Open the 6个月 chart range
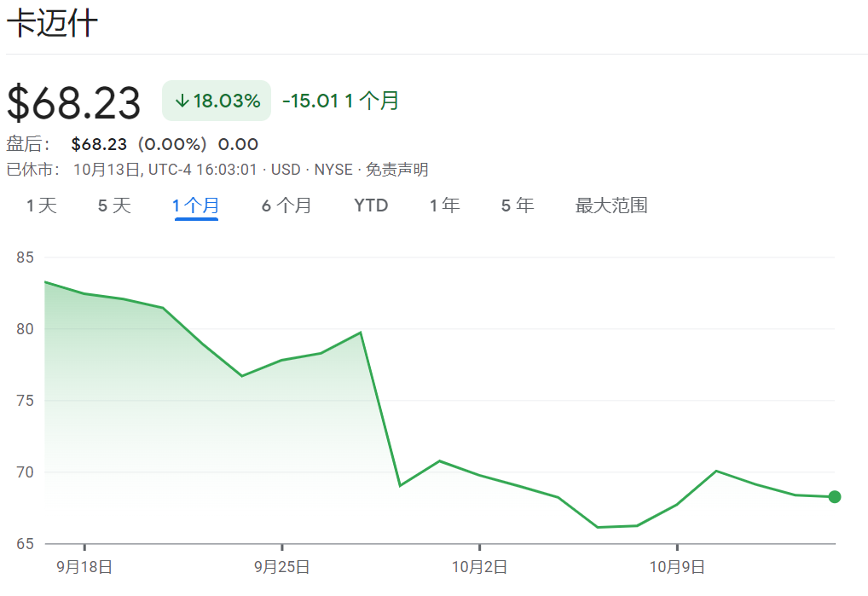The image size is (868, 596). tap(286, 205)
